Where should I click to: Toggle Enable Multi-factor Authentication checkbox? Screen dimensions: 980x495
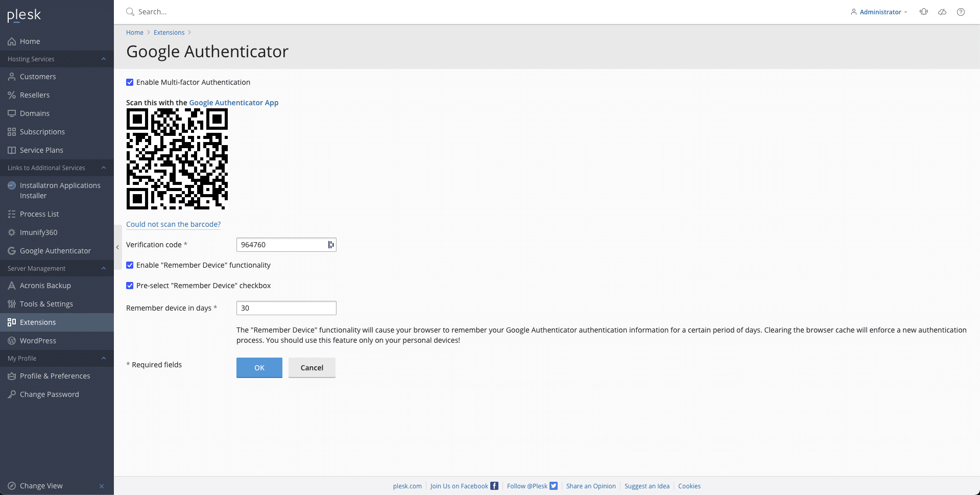(130, 82)
